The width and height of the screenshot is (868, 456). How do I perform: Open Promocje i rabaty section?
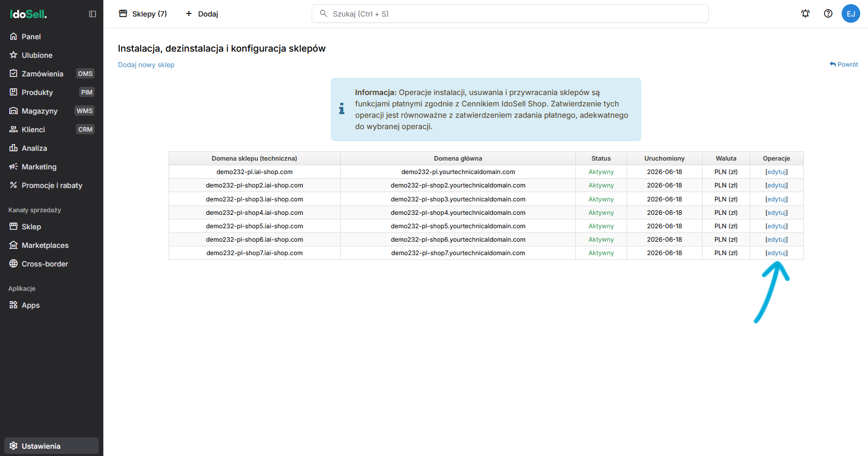coord(51,185)
